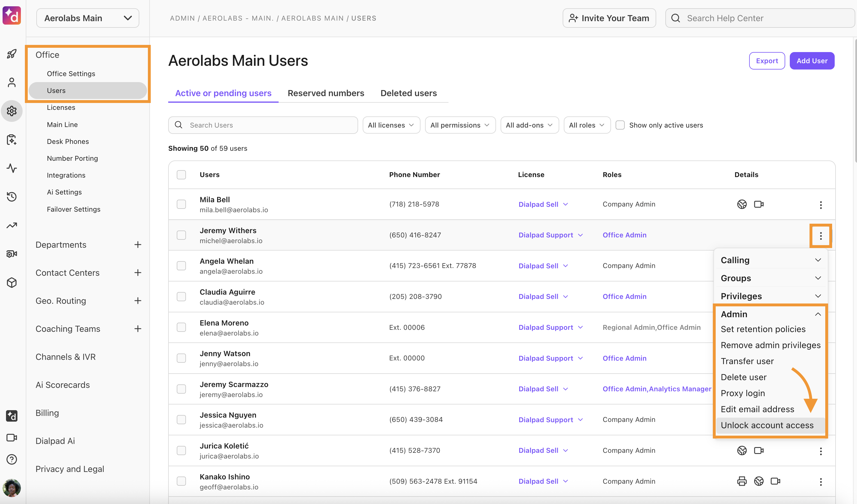Viewport: 857px width, 504px height.
Task: Toggle the select-all users checkbox
Action: pos(181,175)
